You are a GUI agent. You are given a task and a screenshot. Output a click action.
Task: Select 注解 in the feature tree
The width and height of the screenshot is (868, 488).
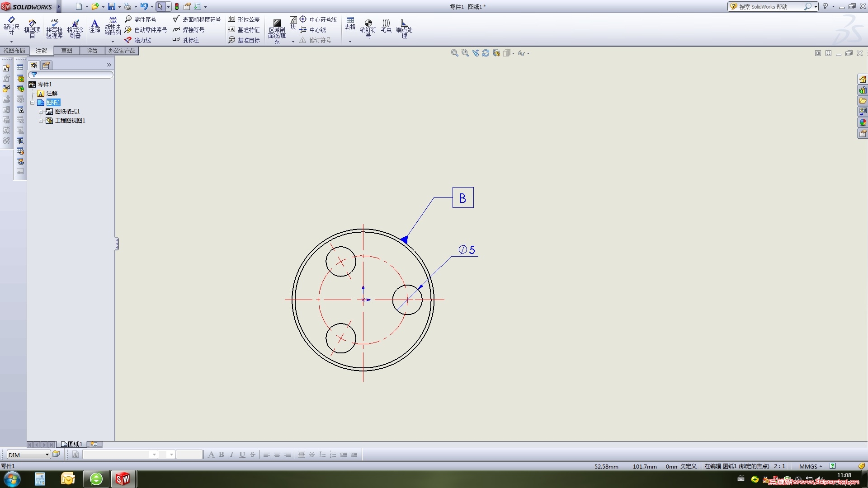[52, 94]
